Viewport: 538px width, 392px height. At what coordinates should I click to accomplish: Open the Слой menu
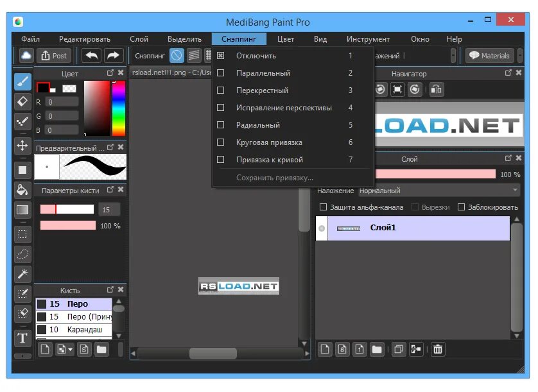[x=139, y=39]
